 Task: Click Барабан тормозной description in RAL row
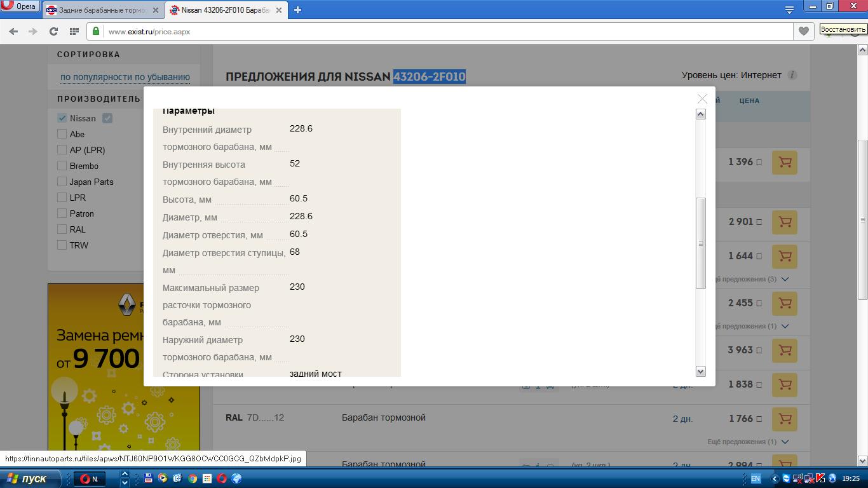click(x=384, y=417)
